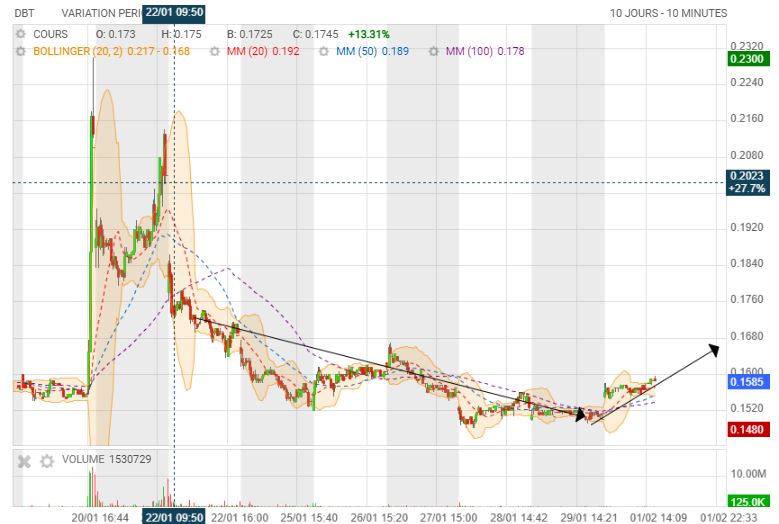Open the VARIATION PERIODE label
This screenshot has height=524, width=779.
point(101,13)
